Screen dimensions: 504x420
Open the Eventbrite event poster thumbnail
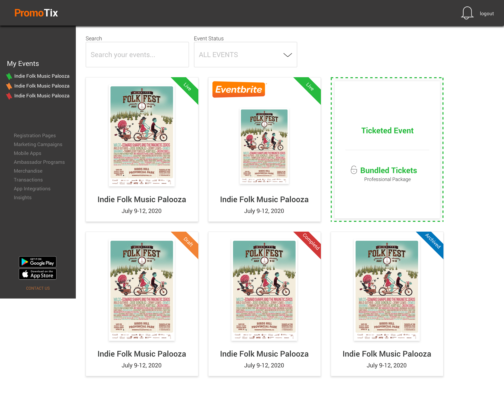pyautogui.click(x=264, y=146)
